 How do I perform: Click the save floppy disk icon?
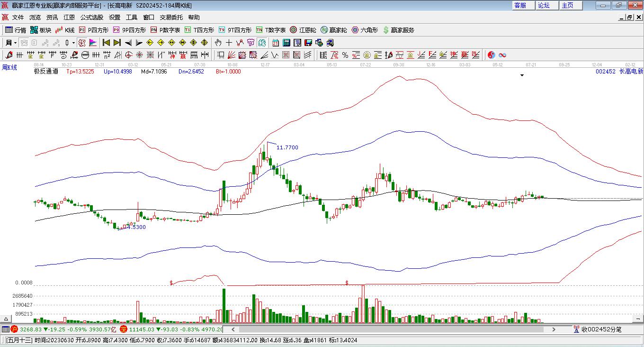(x=308, y=43)
